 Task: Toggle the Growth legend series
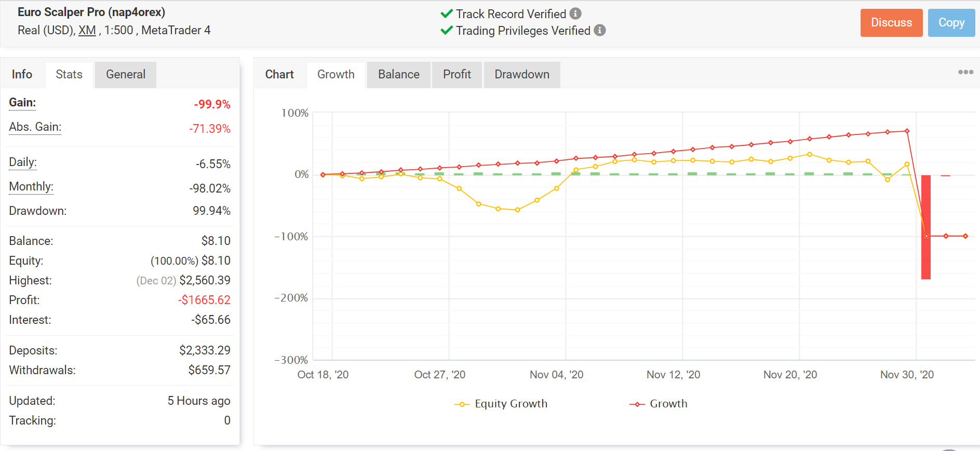point(659,404)
